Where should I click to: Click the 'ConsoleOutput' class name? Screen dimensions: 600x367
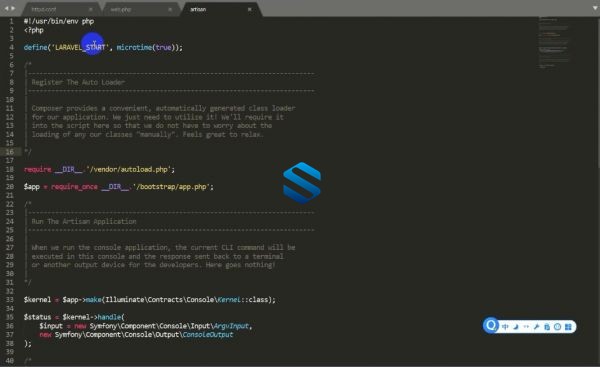208,334
